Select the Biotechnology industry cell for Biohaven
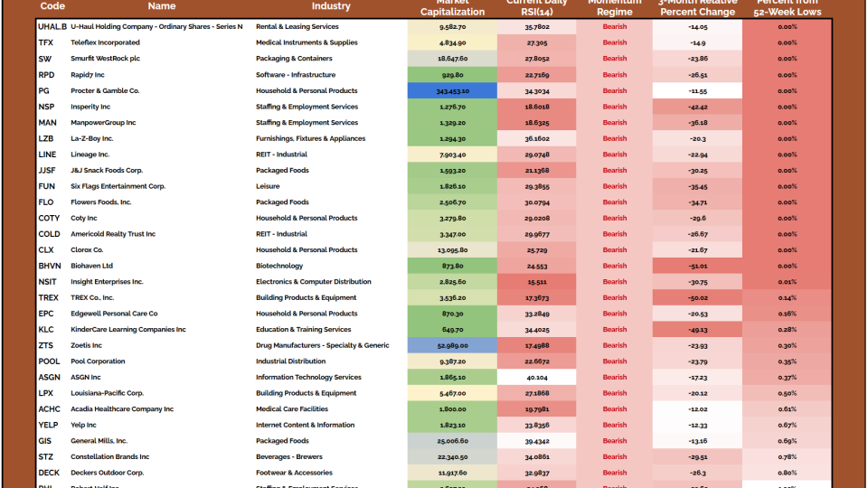 pyautogui.click(x=279, y=266)
